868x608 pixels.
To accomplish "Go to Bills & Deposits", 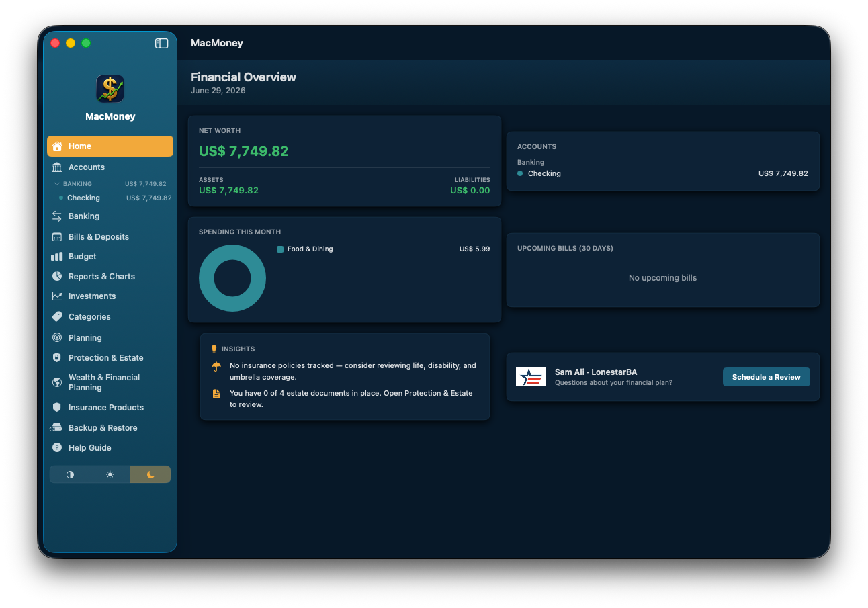I will click(x=110, y=237).
